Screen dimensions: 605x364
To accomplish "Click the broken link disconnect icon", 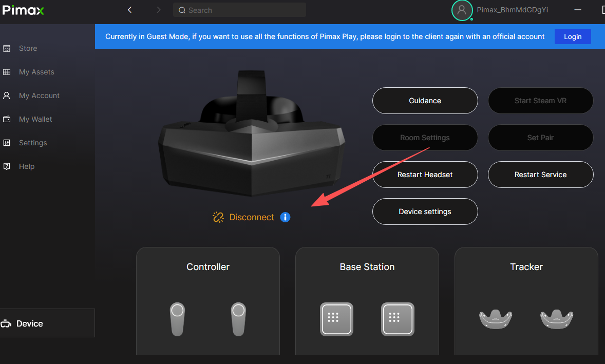I will pyautogui.click(x=218, y=217).
